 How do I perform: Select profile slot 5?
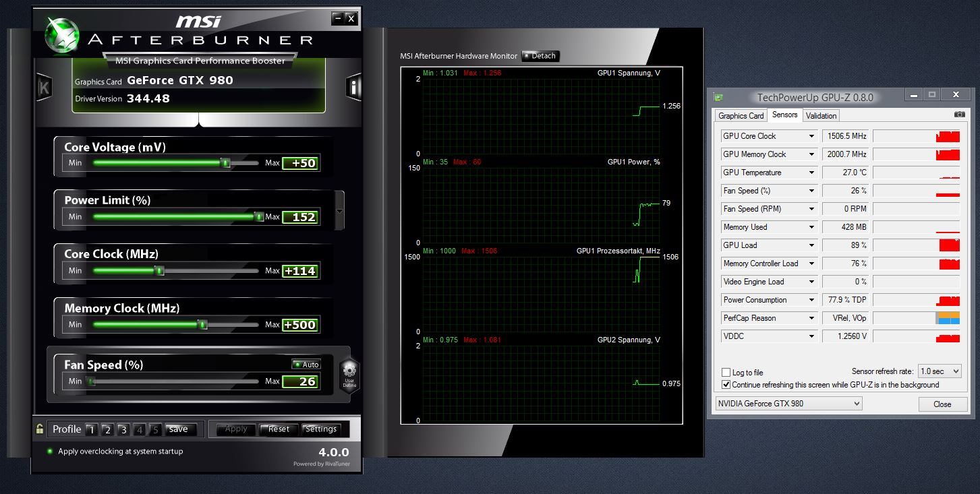pyautogui.click(x=156, y=429)
